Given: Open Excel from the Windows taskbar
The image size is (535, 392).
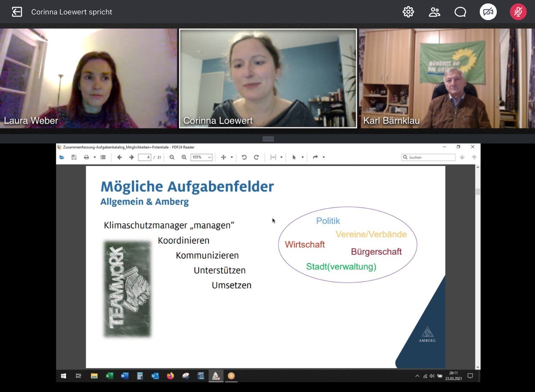Looking at the screenshot, I should click(109, 376).
